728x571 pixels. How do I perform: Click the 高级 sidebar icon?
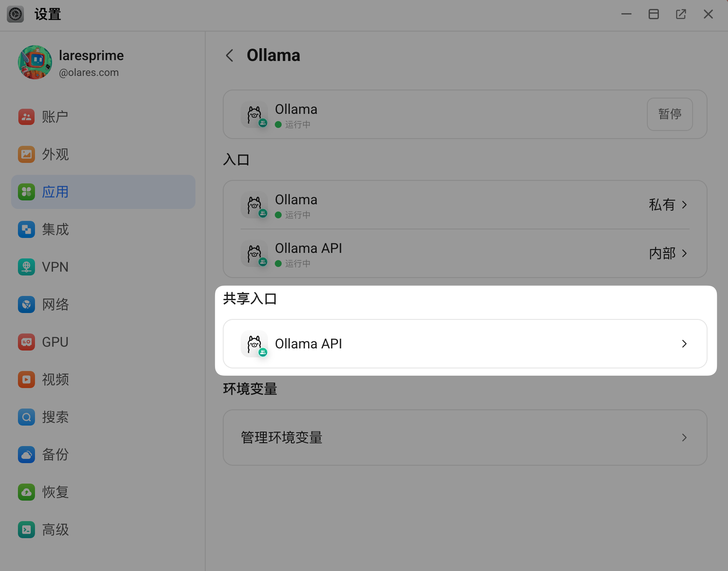(x=26, y=530)
